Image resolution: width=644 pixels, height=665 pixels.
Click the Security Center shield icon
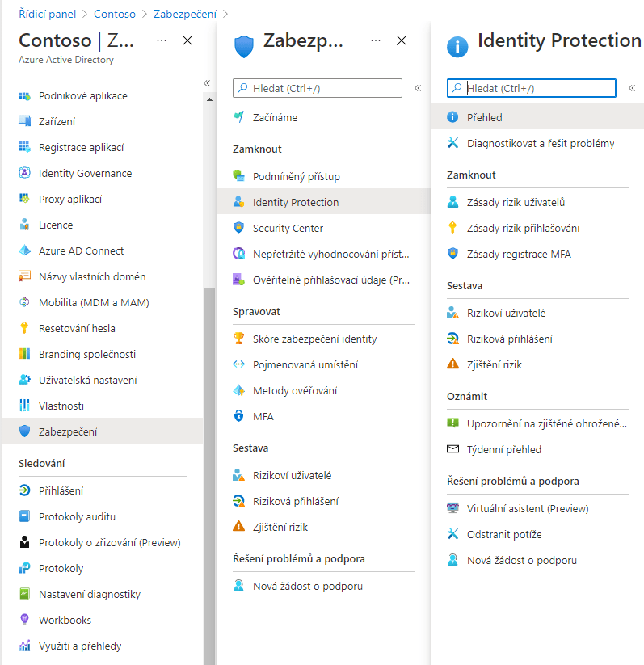pyautogui.click(x=238, y=228)
